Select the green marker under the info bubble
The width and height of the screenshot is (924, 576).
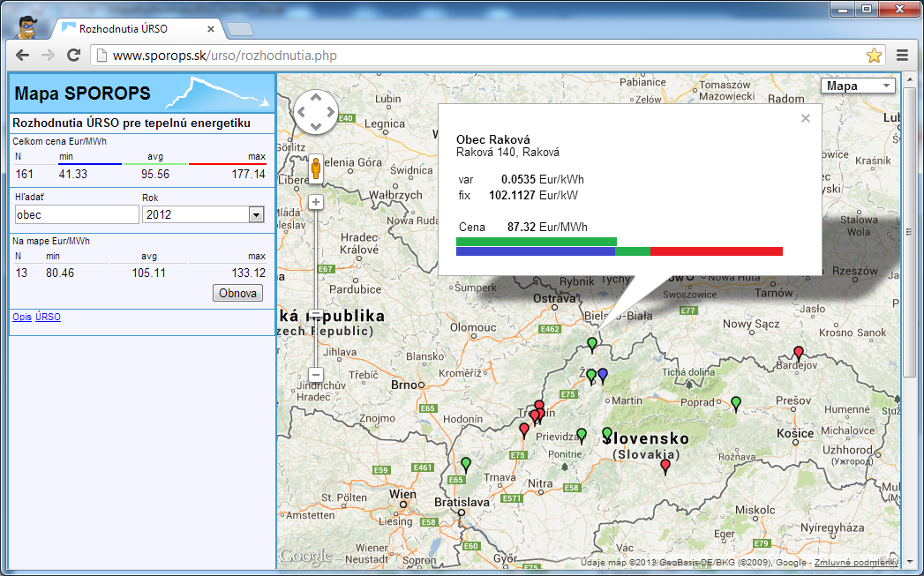pyautogui.click(x=592, y=345)
